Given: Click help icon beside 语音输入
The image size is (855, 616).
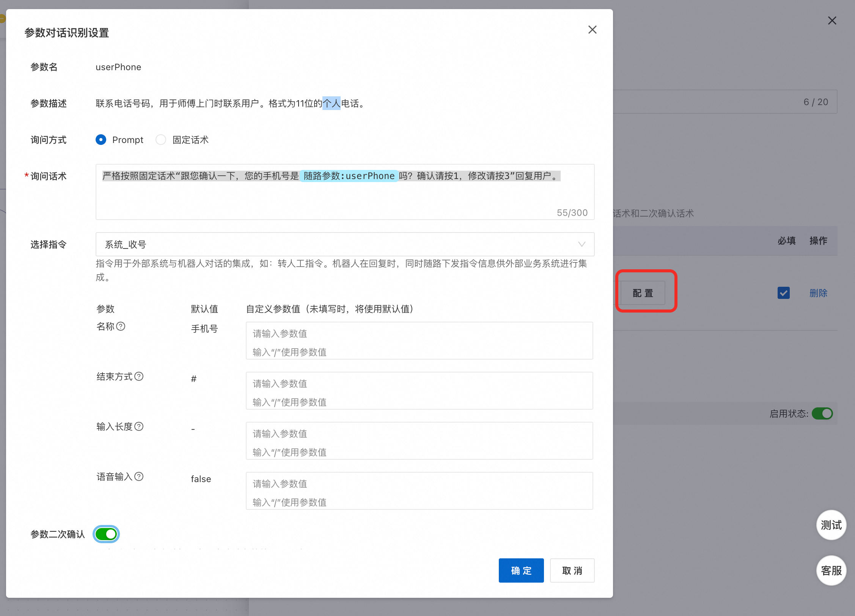Looking at the screenshot, I should tap(139, 476).
